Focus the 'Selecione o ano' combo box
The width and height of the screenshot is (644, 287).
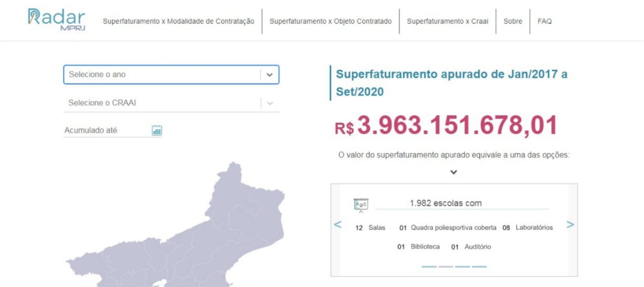click(171, 74)
